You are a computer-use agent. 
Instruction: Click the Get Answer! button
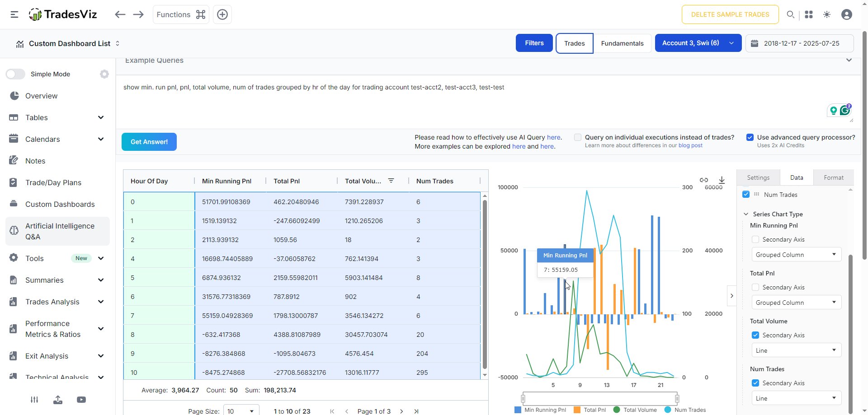(149, 142)
